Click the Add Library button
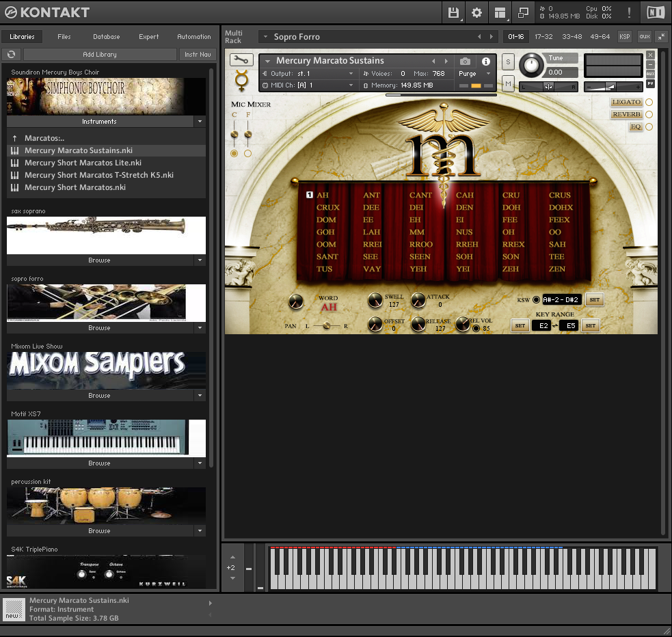Image resolution: width=672 pixels, height=637 pixels. [100, 55]
